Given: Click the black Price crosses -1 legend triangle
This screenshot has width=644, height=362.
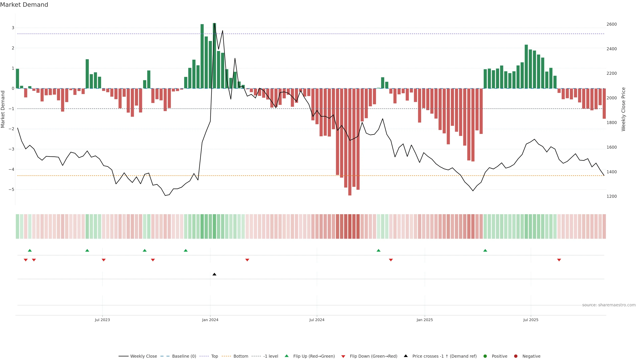Looking at the screenshot, I should click(x=406, y=356).
